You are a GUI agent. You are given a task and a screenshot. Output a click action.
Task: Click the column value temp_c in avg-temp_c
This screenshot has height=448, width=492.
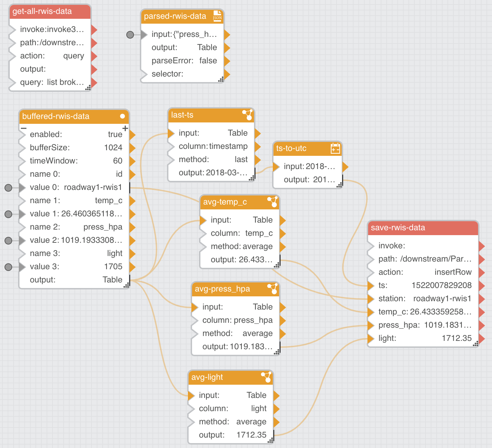coord(259,233)
